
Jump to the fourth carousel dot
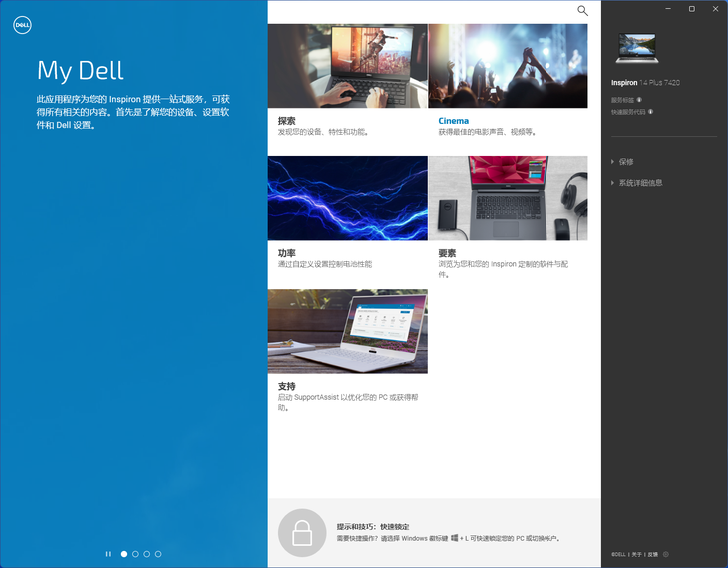tap(158, 553)
